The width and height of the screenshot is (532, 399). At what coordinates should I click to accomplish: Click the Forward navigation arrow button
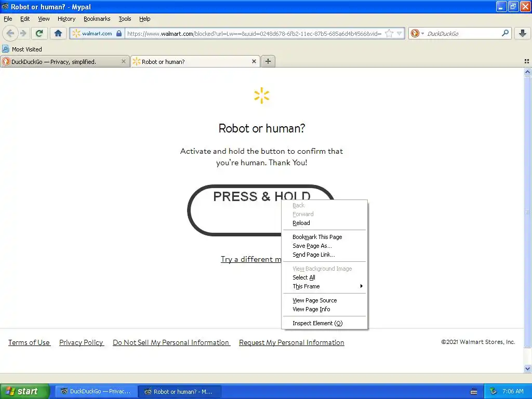point(23,33)
